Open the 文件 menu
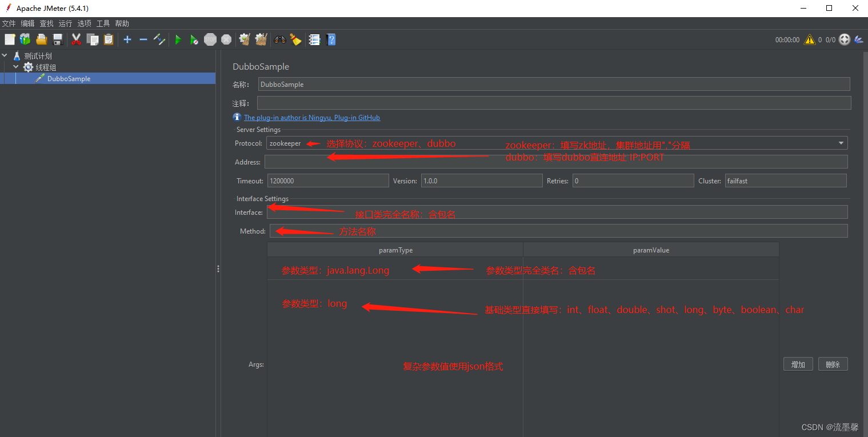The width and height of the screenshot is (868, 437). [9, 23]
